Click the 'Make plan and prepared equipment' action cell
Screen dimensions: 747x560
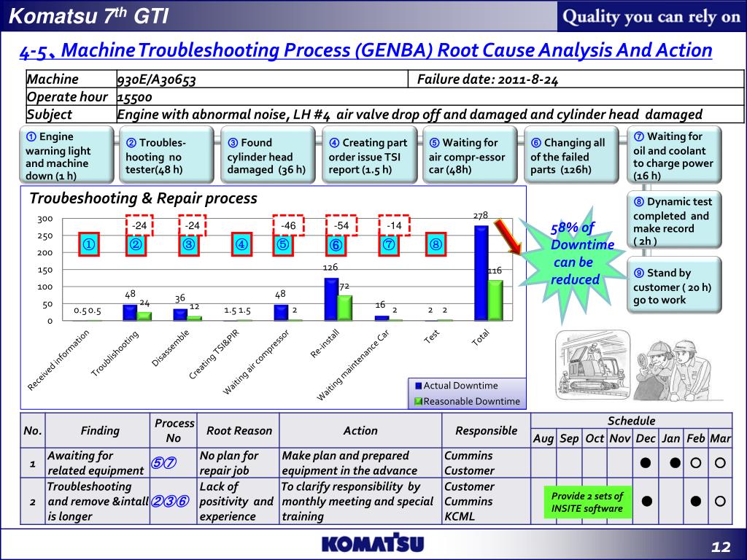[360, 463]
